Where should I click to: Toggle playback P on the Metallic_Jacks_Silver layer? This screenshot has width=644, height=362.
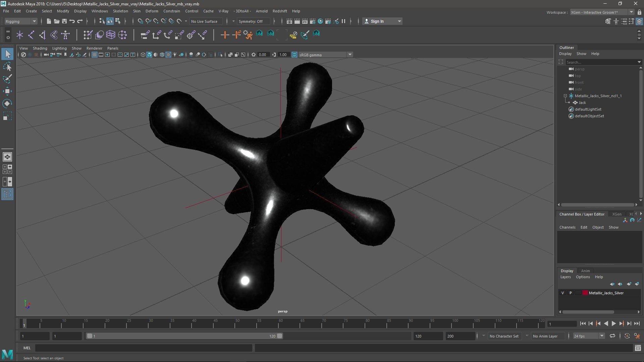(x=571, y=293)
